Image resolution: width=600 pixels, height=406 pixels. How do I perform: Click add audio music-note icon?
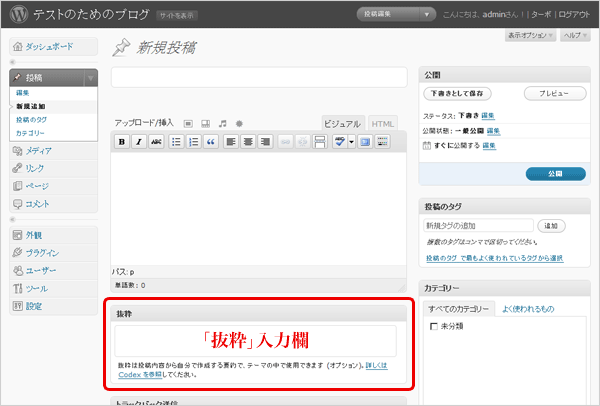tap(222, 124)
